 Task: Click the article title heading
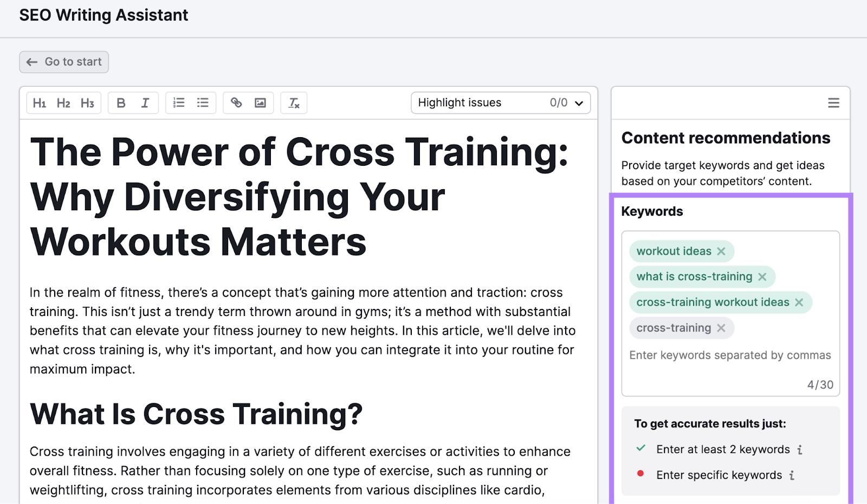pyautogui.click(x=299, y=197)
